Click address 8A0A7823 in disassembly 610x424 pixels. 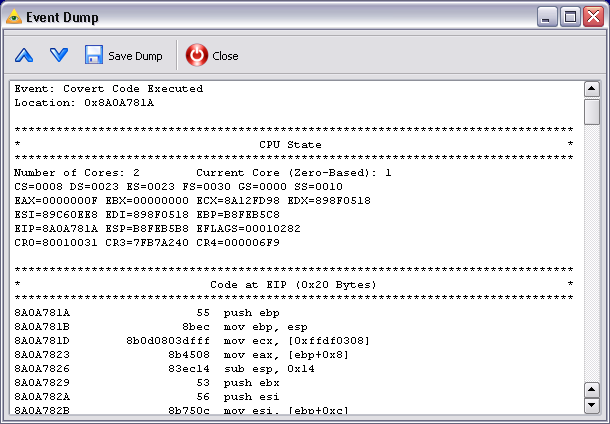pyautogui.click(x=42, y=355)
